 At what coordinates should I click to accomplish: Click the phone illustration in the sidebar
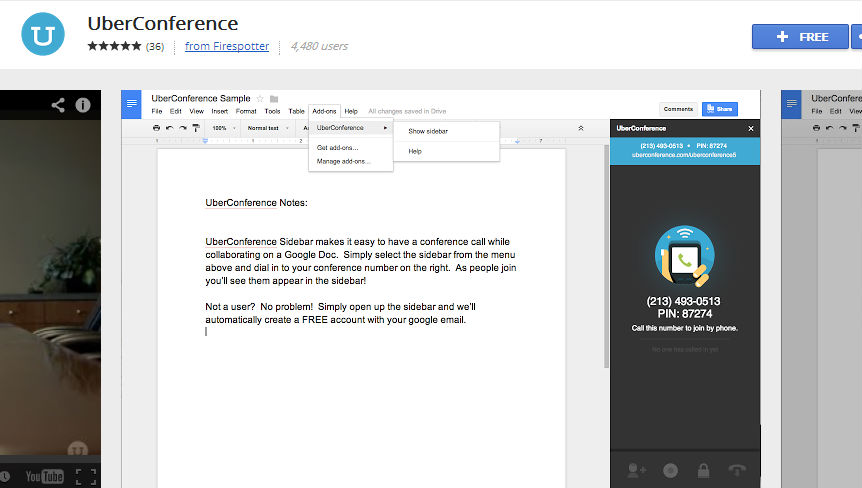coord(684,256)
